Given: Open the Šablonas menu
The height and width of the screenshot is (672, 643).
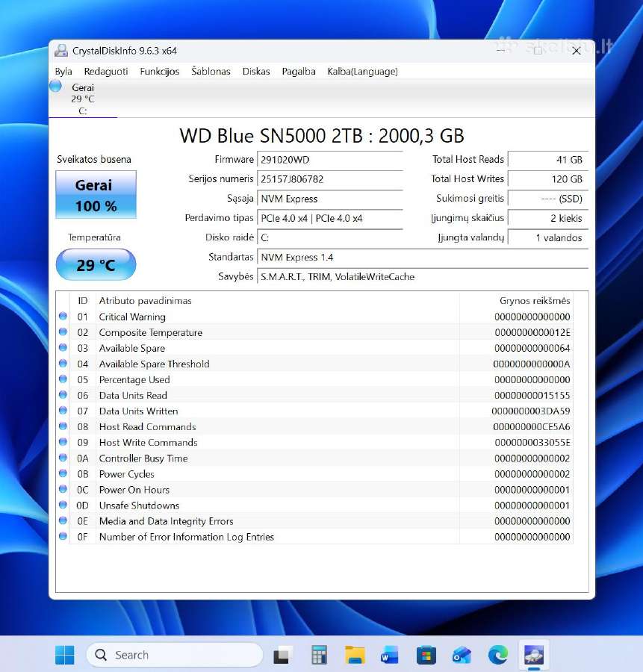Looking at the screenshot, I should tap(211, 72).
